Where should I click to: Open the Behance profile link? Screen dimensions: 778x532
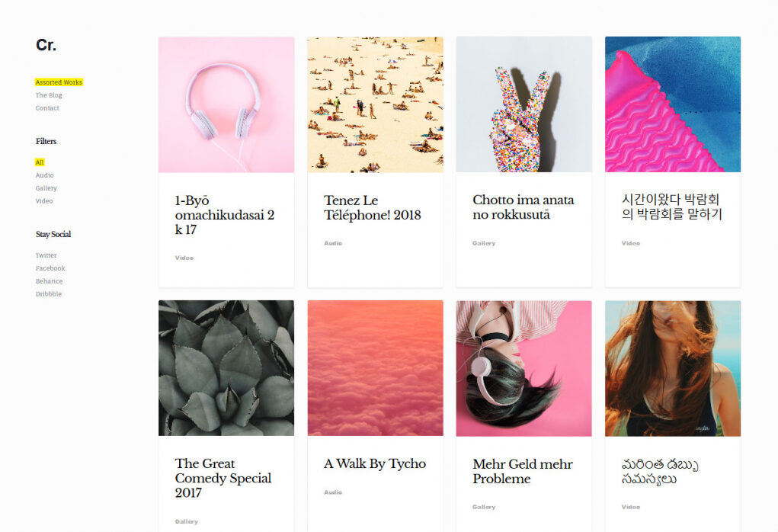tap(49, 281)
